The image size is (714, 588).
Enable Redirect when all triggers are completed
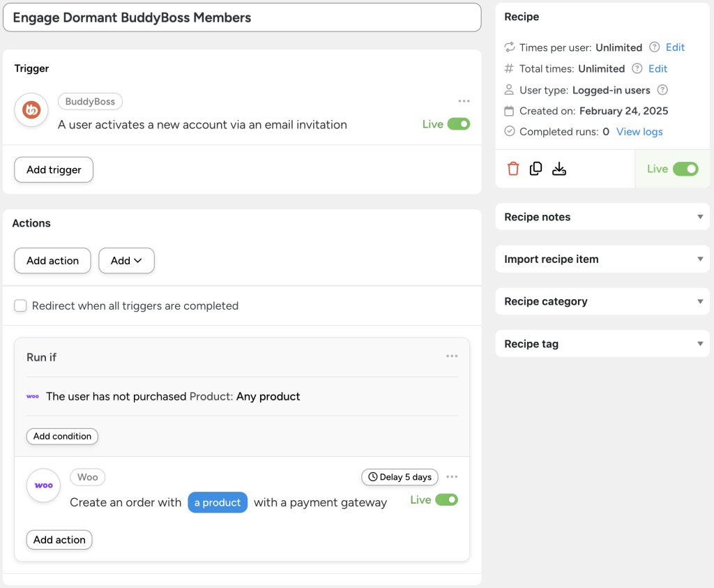[20, 306]
